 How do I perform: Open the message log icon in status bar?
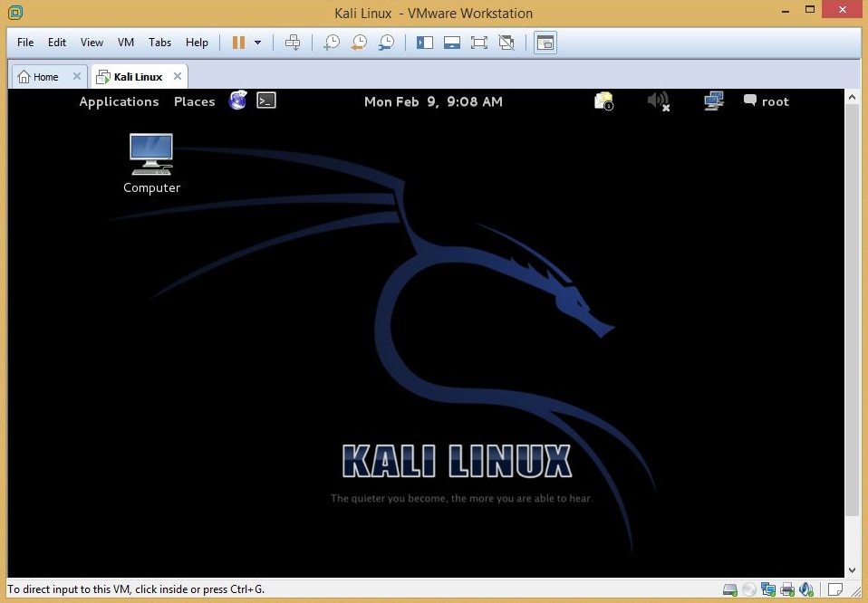(x=834, y=589)
